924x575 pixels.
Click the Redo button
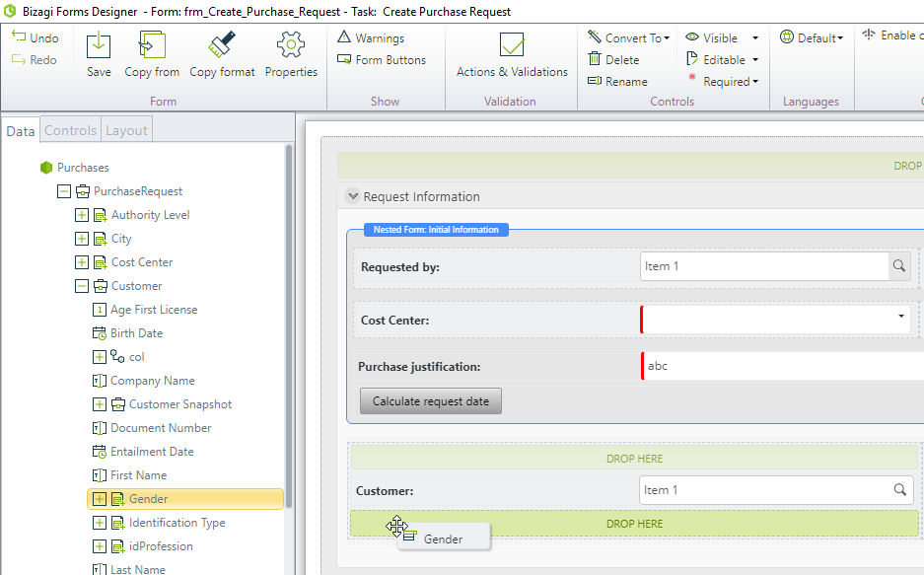35,59
